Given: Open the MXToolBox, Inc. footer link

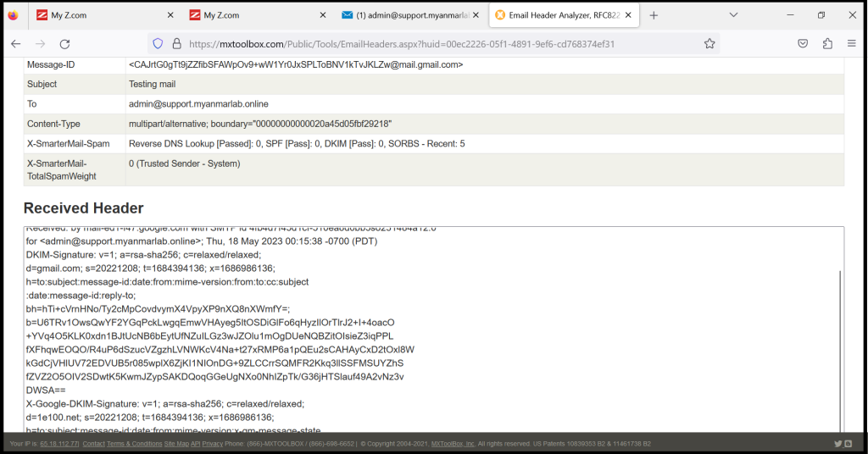Looking at the screenshot, I should tap(453, 444).
